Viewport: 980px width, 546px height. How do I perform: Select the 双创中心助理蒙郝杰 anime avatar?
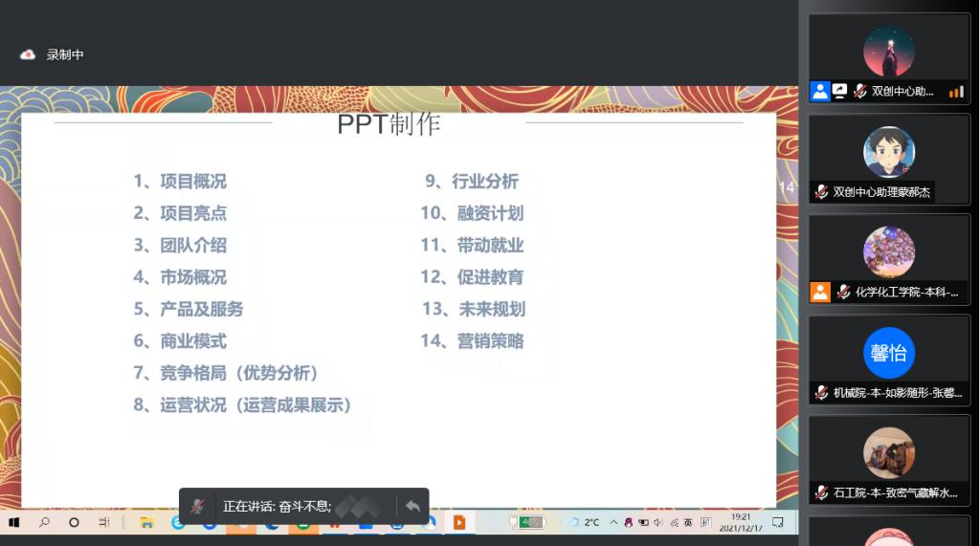click(888, 152)
